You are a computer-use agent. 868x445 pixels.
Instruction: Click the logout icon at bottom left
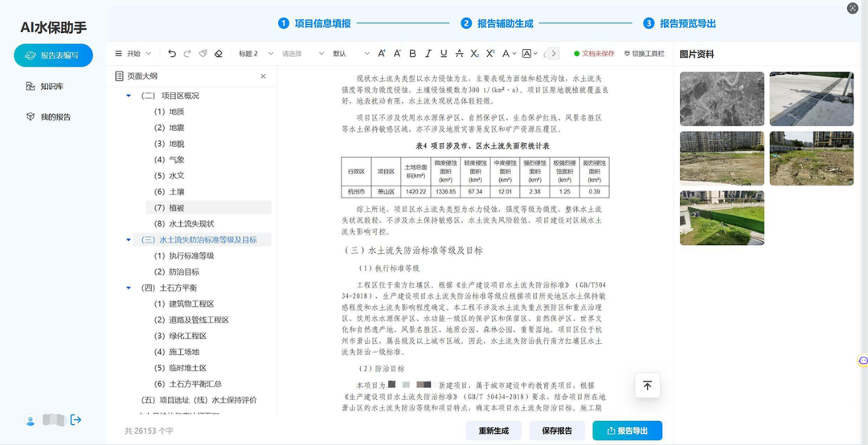[76, 420]
